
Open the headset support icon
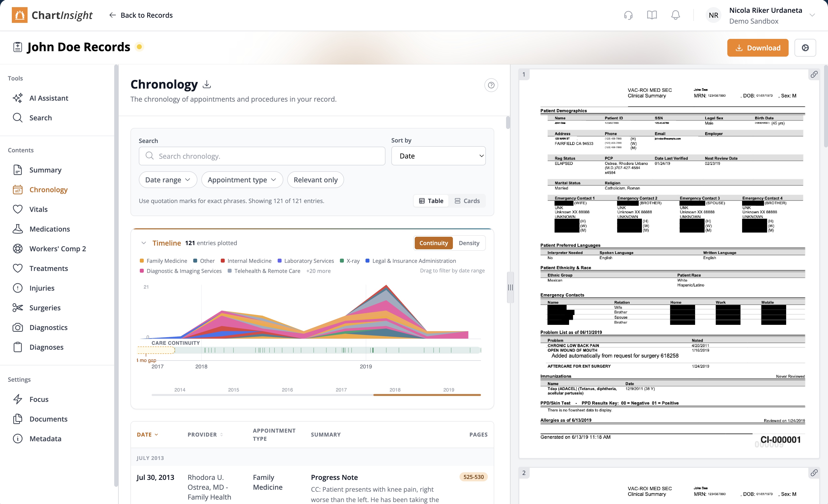[x=628, y=15]
